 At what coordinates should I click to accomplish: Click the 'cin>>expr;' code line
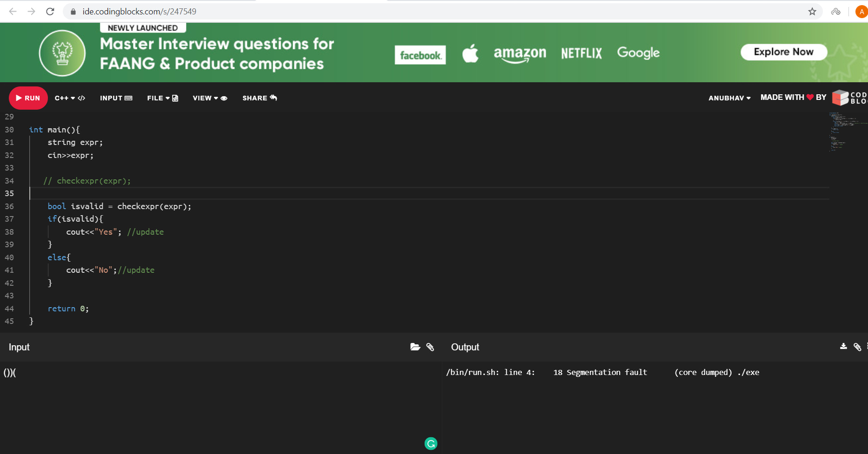[71, 155]
